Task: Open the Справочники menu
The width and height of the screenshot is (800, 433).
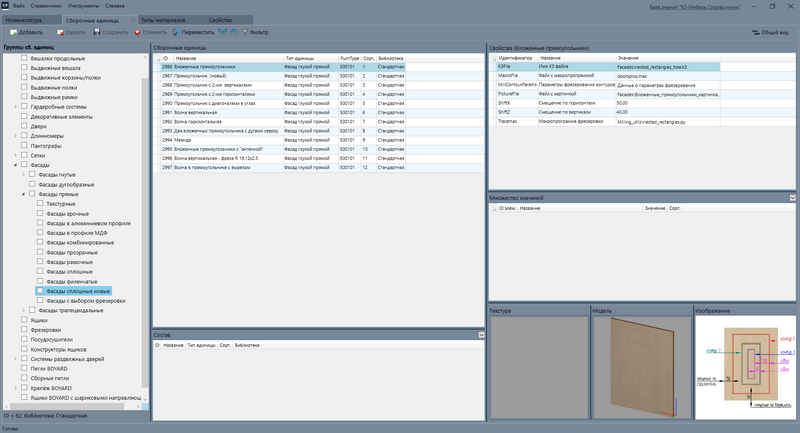Action: coord(46,6)
